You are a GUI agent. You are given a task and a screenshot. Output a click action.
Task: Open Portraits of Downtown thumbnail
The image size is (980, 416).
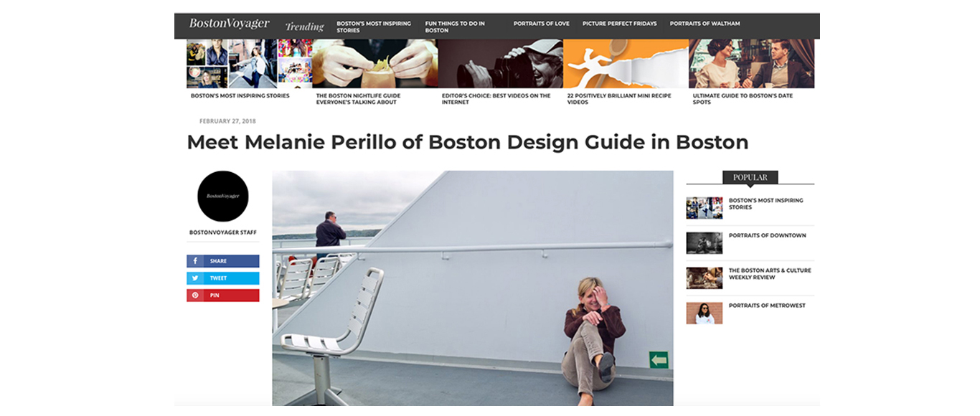[704, 243]
